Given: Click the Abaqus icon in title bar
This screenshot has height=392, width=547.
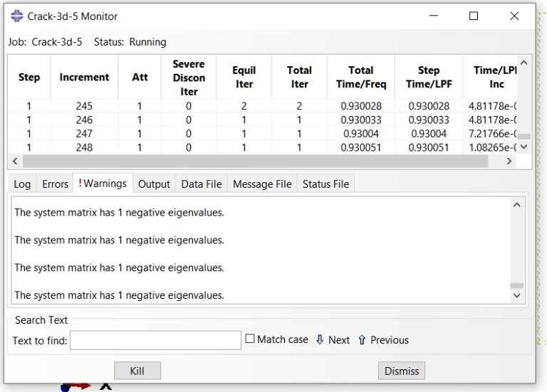Looking at the screenshot, I should pyautogui.click(x=17, y=16).
